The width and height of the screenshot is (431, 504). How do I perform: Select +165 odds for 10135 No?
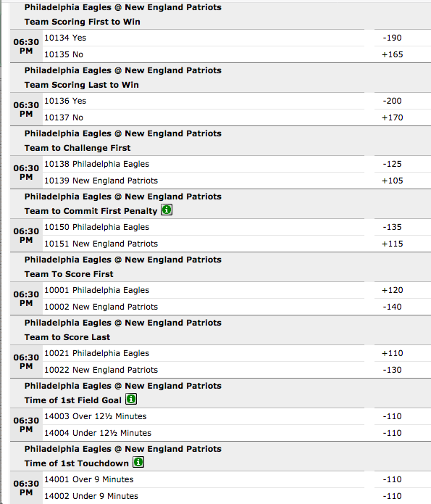pyautogui.click(x=392, y=54)
